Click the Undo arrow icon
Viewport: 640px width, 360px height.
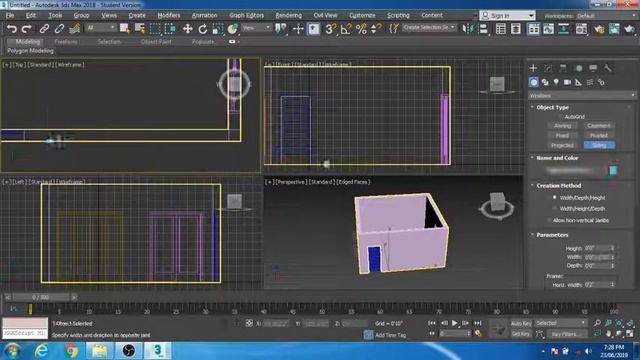(x=12, y=29)
